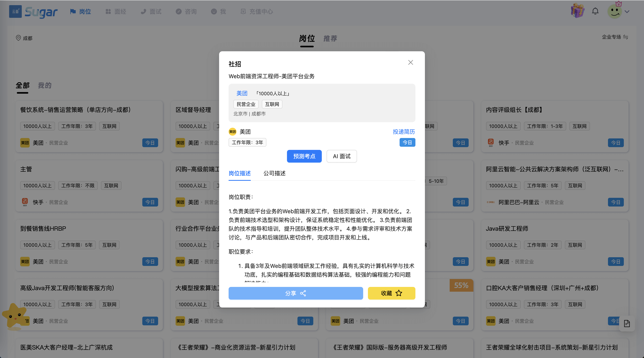Click 美团 round logo in dialog
Image resolution: width=644 pixels, height=358 pixels.
point(233,132)
